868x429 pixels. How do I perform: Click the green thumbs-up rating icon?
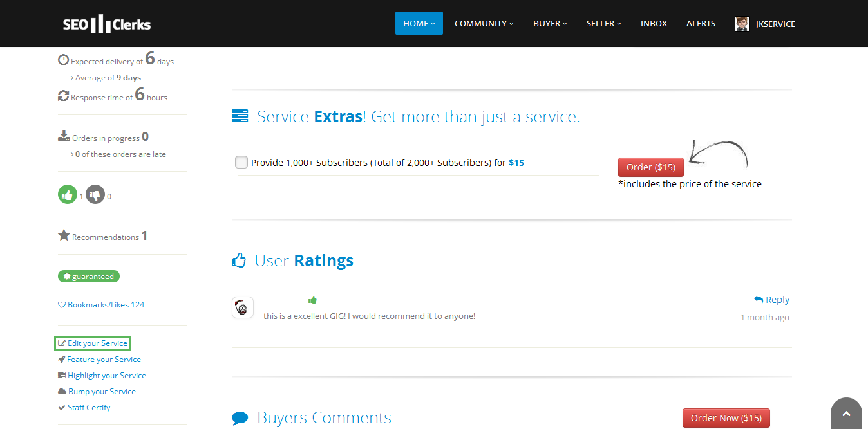click(x=68, y=195)
